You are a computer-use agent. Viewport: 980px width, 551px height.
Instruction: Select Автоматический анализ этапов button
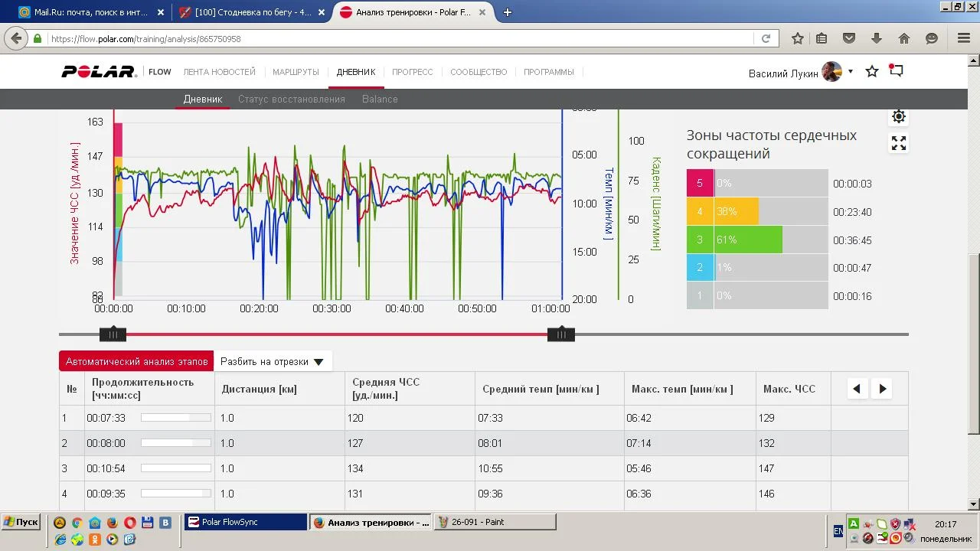136,362
